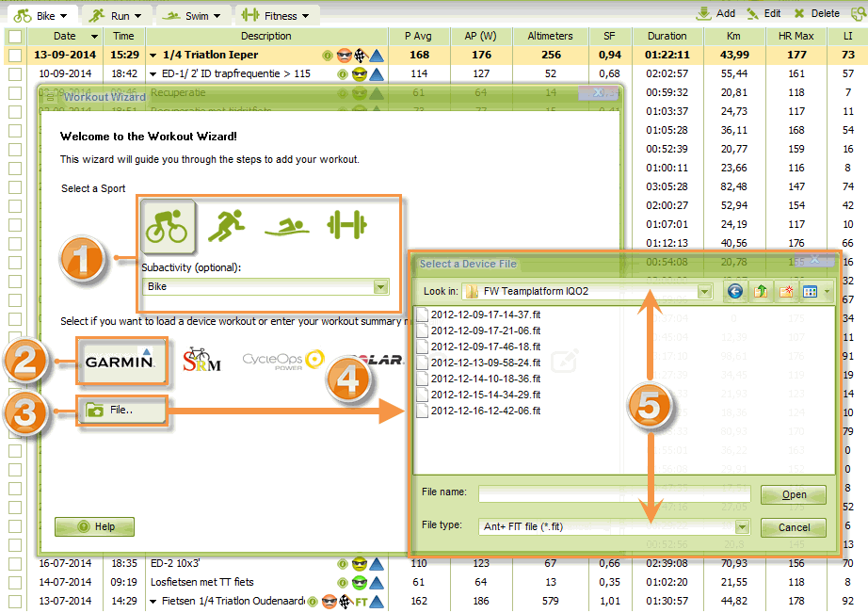Choose the swimming sport icon in the wizard
This screenshot has width=868, height=613.
pyautogui.click(x=285, y=227)
